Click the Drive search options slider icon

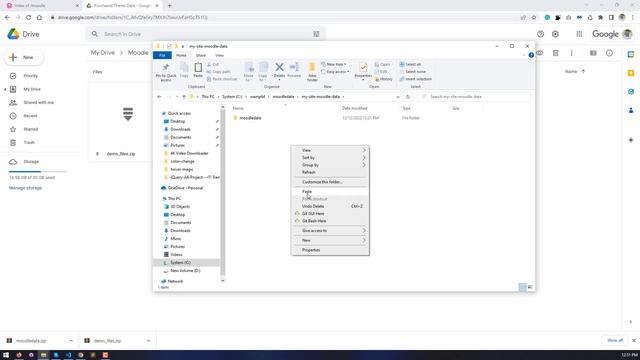pos(316,34)
